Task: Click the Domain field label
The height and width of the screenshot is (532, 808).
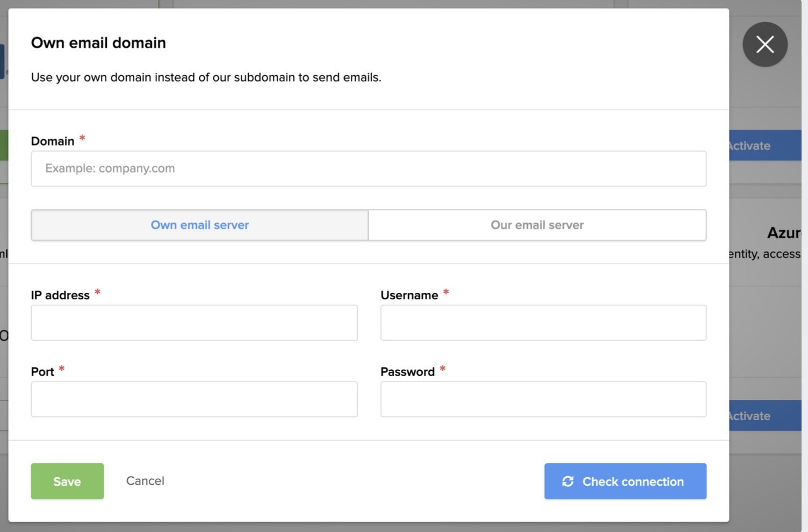Action: [x=53, y=141]
